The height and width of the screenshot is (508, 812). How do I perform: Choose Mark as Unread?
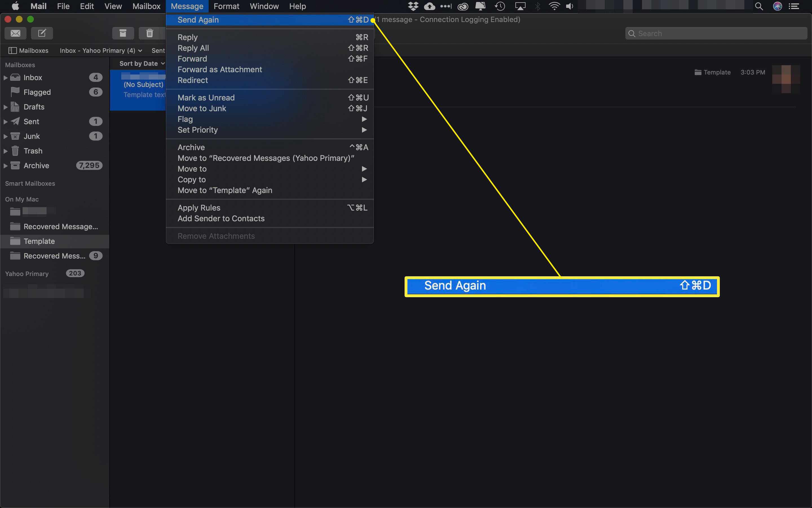click(x=270, y=98)
